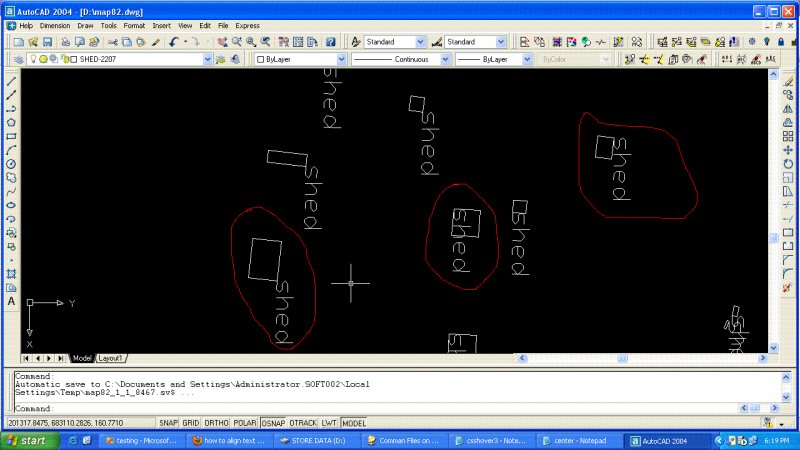Image resolution: width=800 pixels, height=450 pixels.
Task: Open the ByLayer color control dropdown
Action: [341, 59]
